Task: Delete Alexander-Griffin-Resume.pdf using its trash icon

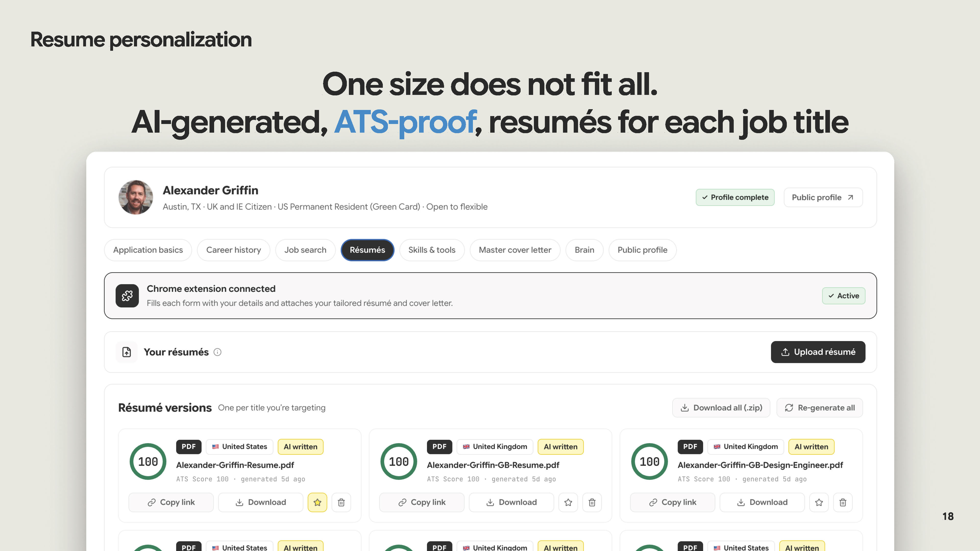Action: [x=341, y=502]
